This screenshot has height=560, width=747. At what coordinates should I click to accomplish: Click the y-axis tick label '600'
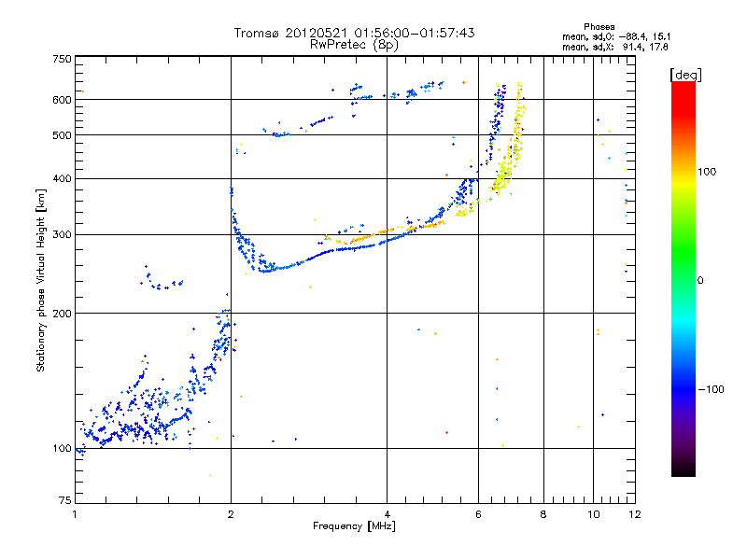coord(63,100)
